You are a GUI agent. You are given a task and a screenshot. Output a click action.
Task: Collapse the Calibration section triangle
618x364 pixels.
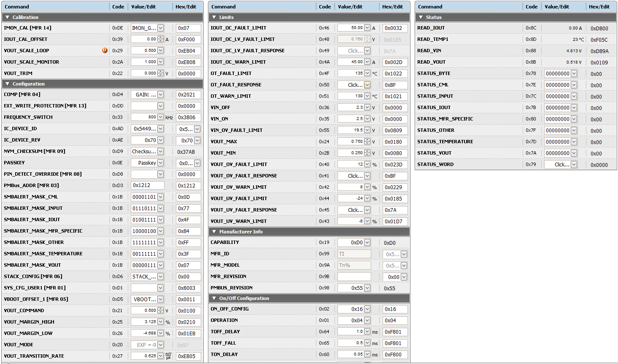tap(7, 17)
